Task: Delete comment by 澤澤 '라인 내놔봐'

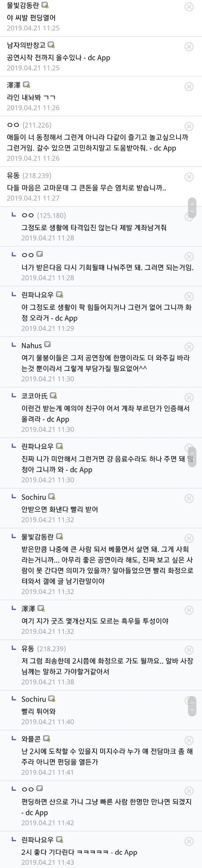Action: coord(189,86)
